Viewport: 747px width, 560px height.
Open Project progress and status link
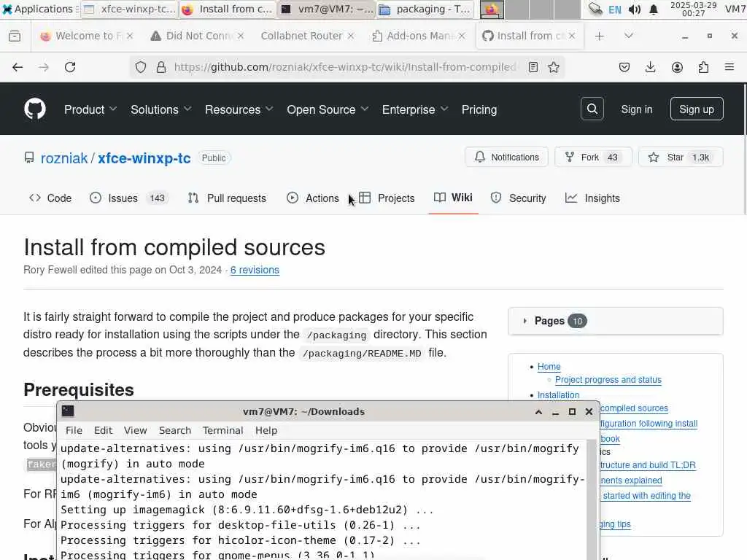[608, 379]
